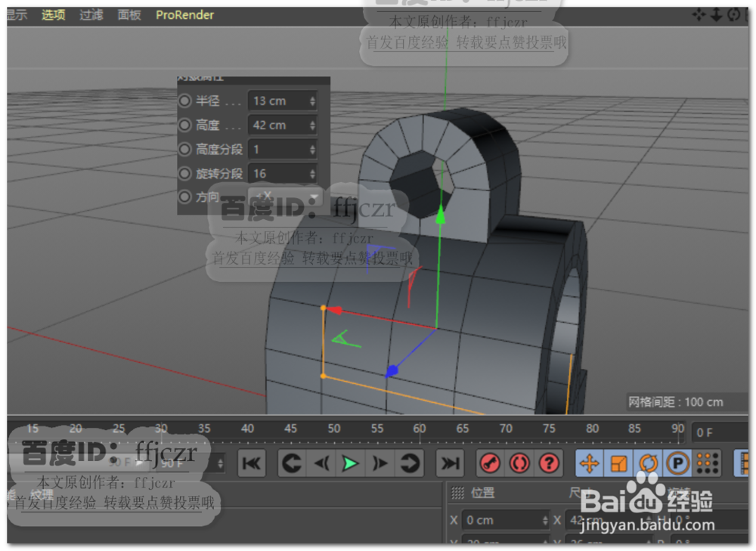Screen dimensions: 756x551
Task: Click the 半径 value field showing 13 cm
Action: 278,101
